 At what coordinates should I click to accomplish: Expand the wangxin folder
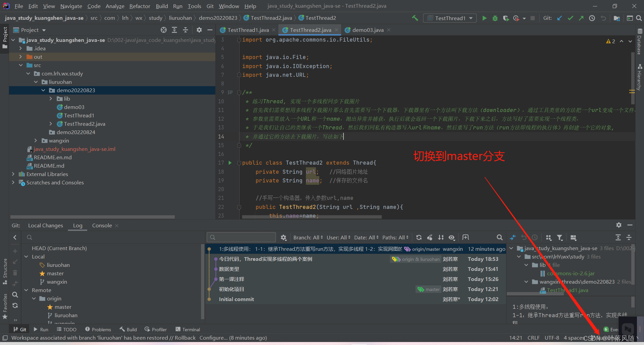point(36,140)
